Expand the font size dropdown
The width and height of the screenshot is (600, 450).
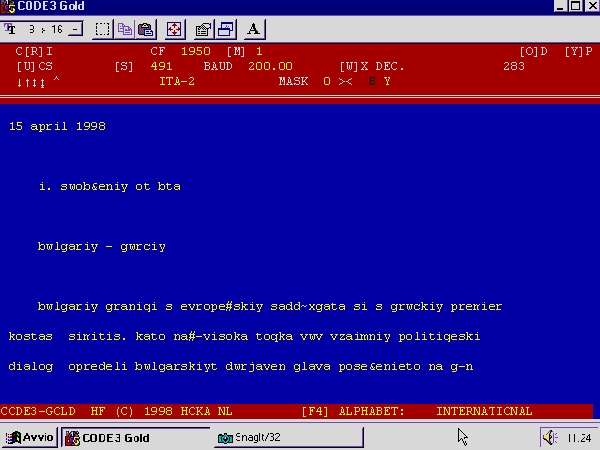coord(75,29)
